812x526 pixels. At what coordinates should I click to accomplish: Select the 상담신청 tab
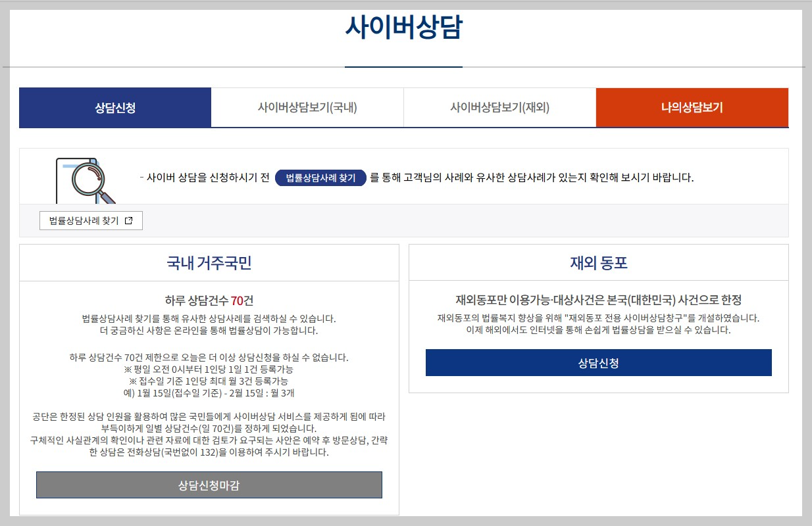[115, 108]
